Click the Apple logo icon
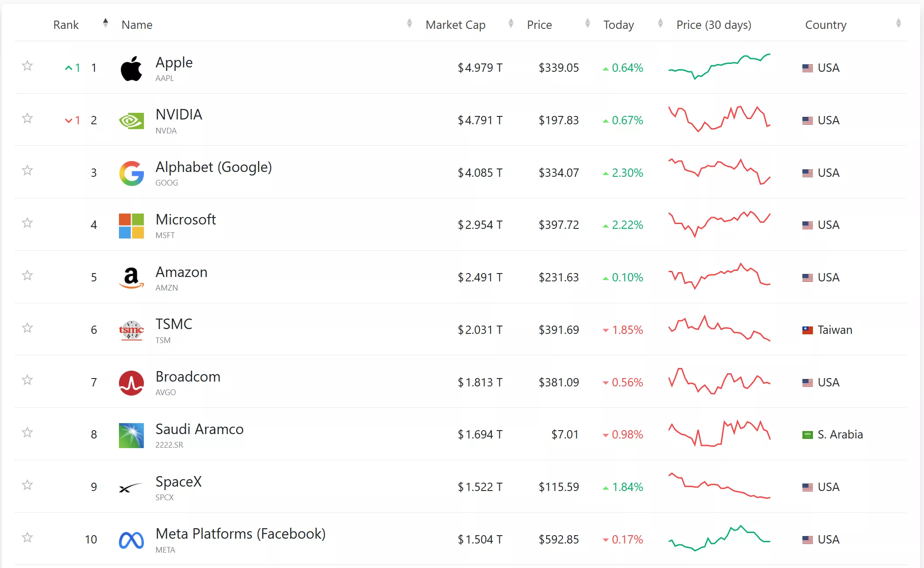Image resolution: width=924 pixels, height=568 pixels. coord(131,68)
